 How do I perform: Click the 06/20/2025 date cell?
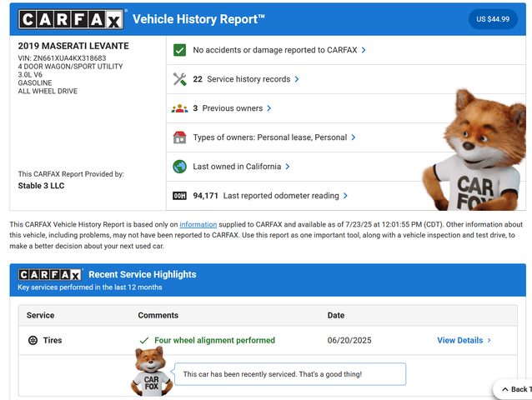coord(349,340)
